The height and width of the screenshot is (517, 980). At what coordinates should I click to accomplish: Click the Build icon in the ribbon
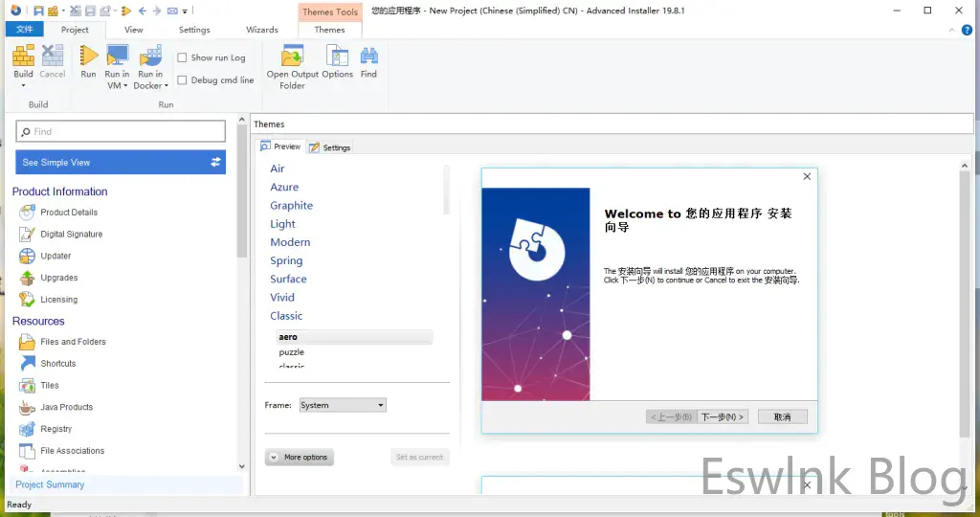click(23, 56)
